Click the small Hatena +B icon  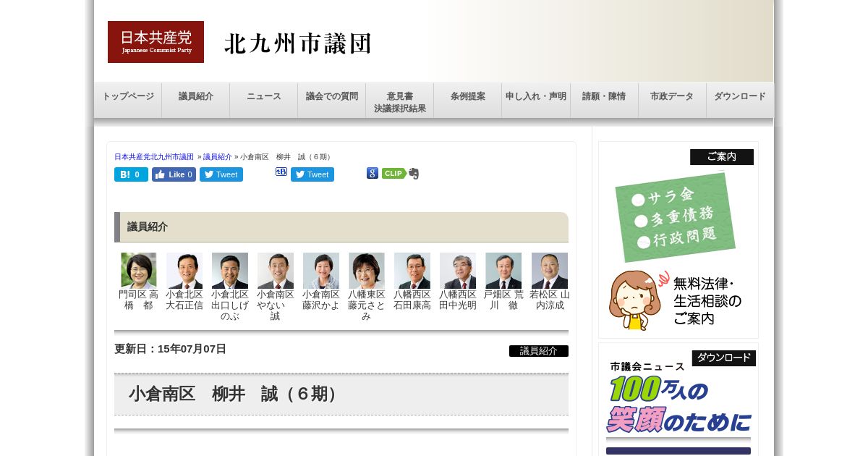pos(281,172)
